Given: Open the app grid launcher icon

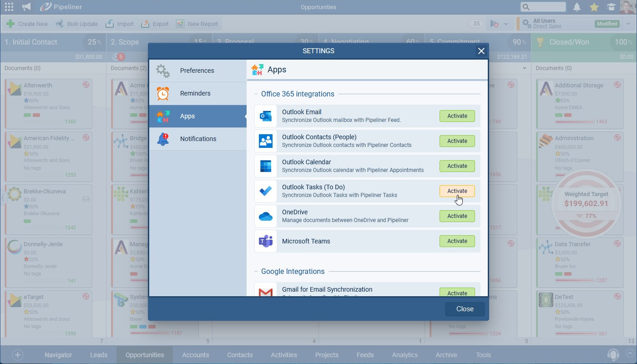Looking at the screenshot, I should (x=9, y=7).
